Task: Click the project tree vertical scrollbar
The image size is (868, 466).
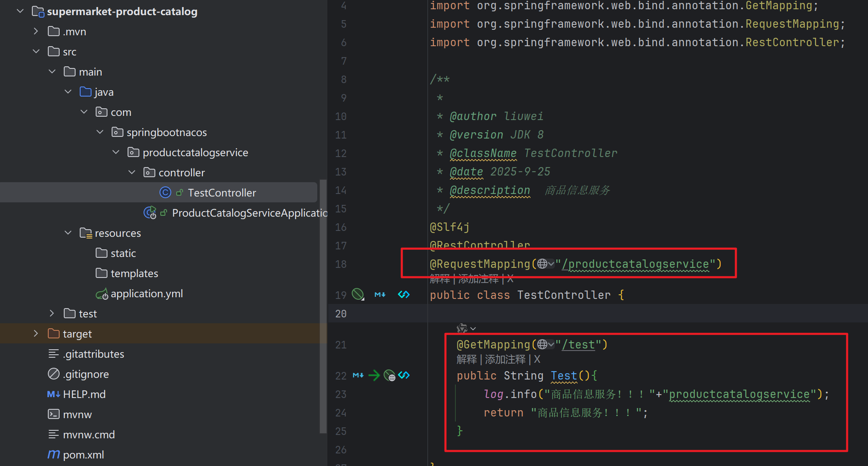Action: (323, 306)
